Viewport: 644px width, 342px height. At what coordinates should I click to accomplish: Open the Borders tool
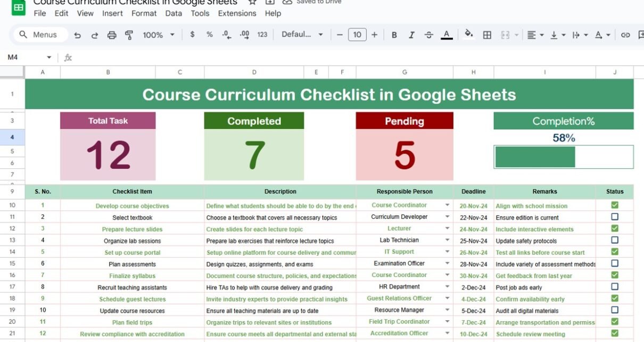click(487, 35)
